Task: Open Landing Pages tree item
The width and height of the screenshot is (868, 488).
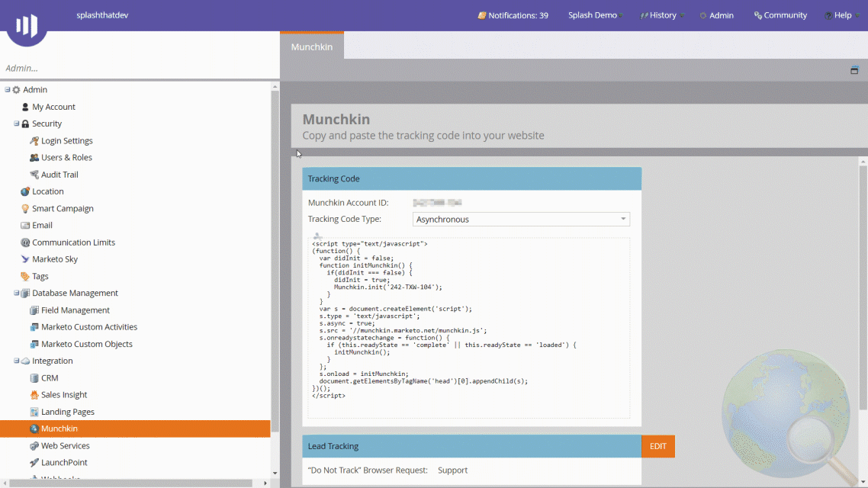Action: 68,412
